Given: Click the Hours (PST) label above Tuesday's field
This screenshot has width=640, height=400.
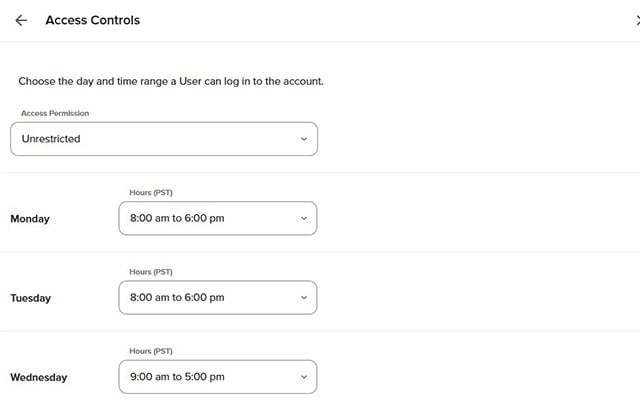Looking at the screenshot, I should click(x=152, y=272).
